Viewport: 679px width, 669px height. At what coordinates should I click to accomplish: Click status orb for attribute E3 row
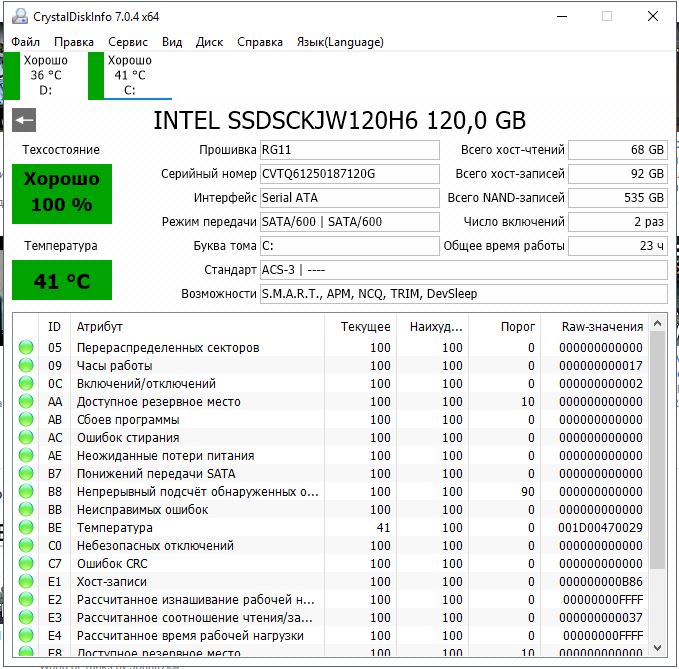point(26,617)
